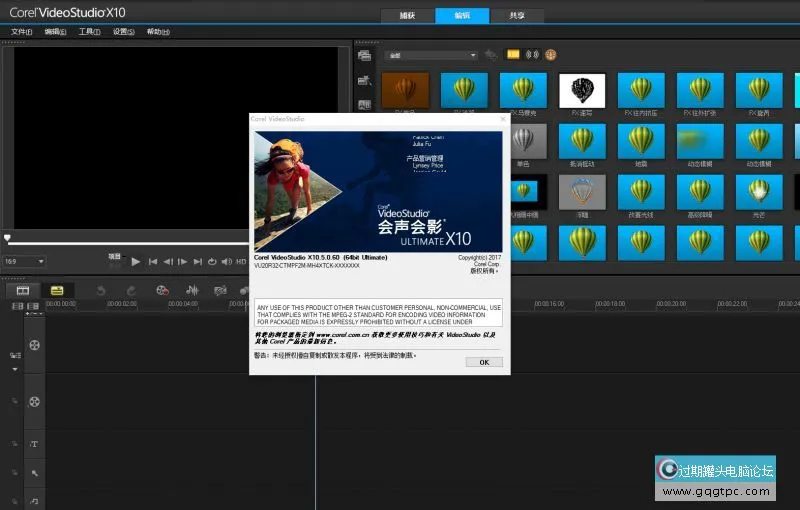Click the first show-all-tracks icon above track headers

(x=18, y=306)
